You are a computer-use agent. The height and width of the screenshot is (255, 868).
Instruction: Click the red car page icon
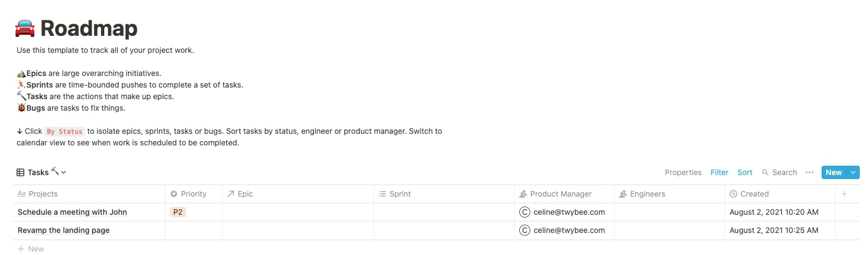click(x=25, y=28)
